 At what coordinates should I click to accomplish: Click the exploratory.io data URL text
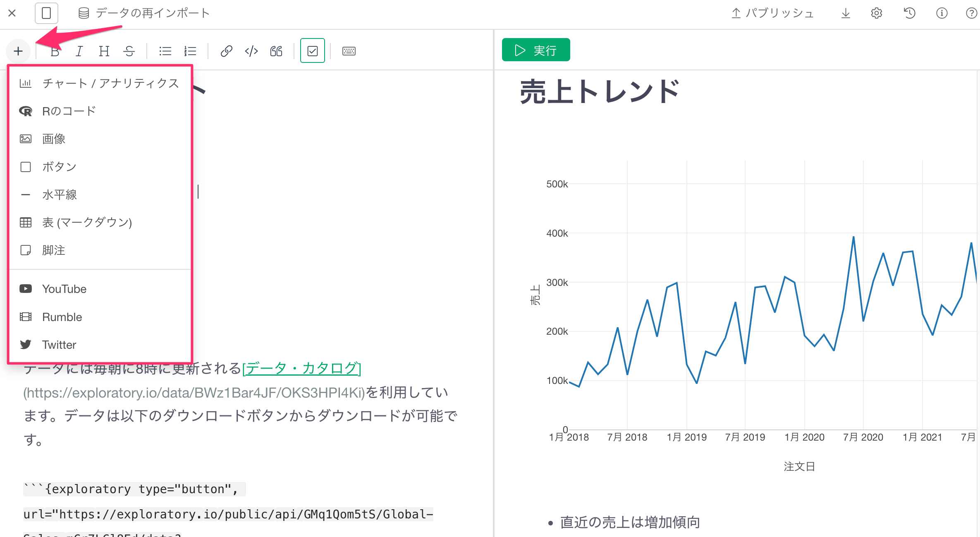[x=194, y=392]
